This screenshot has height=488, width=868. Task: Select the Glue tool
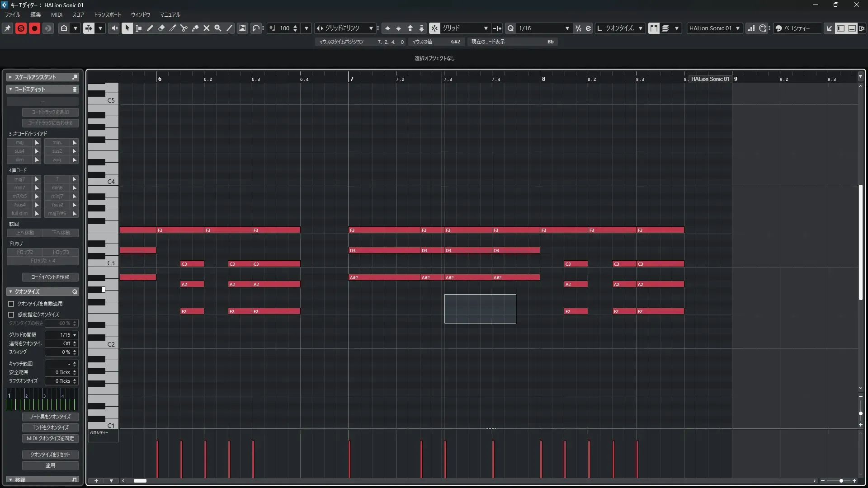(195, 28)
